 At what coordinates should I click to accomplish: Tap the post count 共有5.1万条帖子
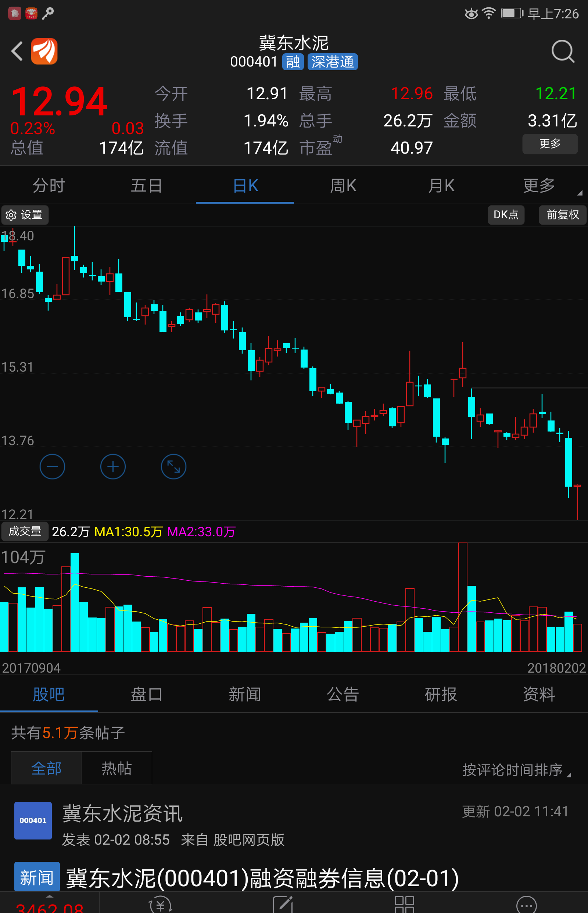click(x=68, y=733)
